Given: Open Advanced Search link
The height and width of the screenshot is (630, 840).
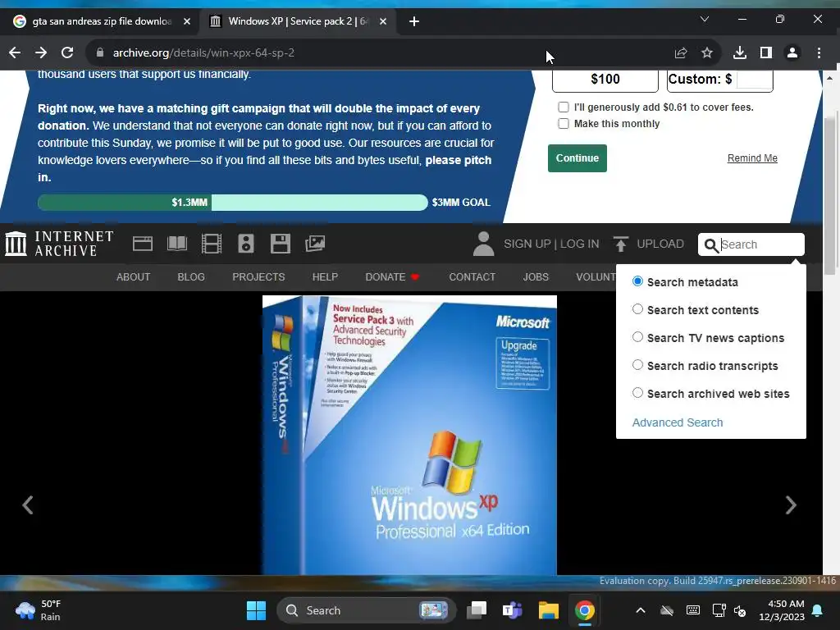Looking at the screenshot, I should click(677, 422).
